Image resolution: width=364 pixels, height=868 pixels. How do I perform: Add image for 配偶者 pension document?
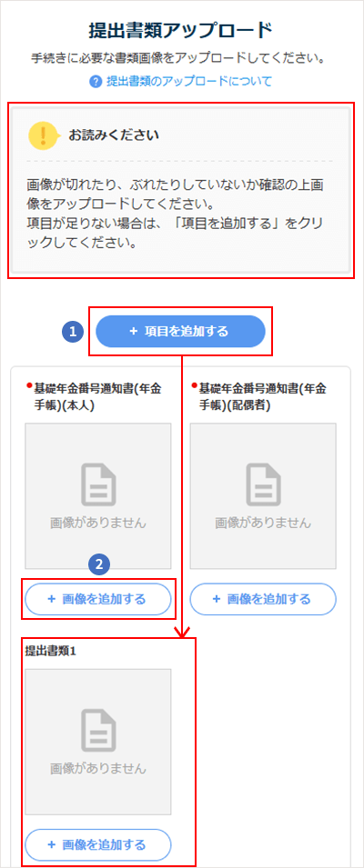click(263, 599)
